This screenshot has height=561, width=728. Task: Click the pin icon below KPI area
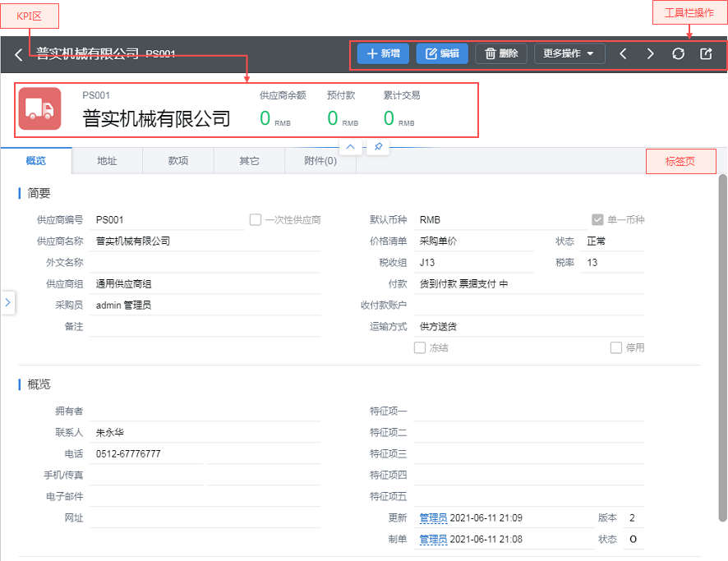(378, 146)
